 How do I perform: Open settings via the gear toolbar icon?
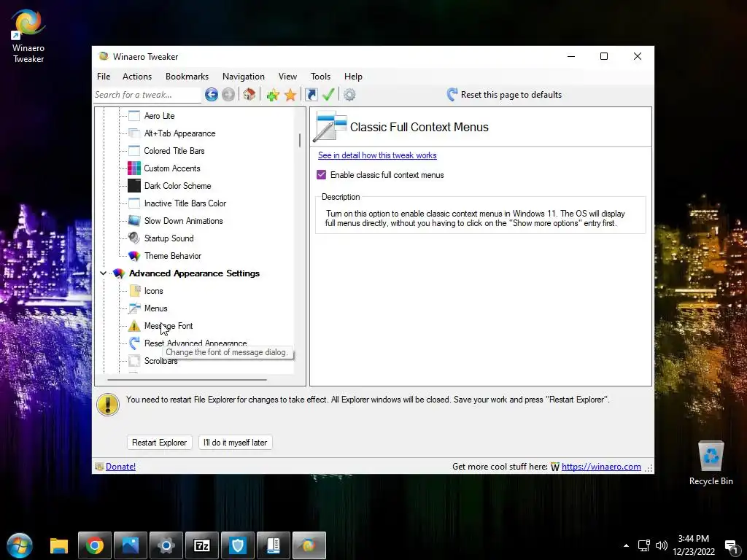349,95
